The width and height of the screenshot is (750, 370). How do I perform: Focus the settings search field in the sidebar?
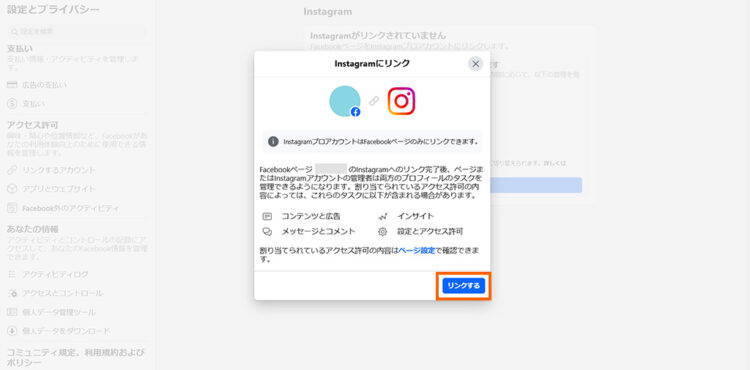click(77, 32)
